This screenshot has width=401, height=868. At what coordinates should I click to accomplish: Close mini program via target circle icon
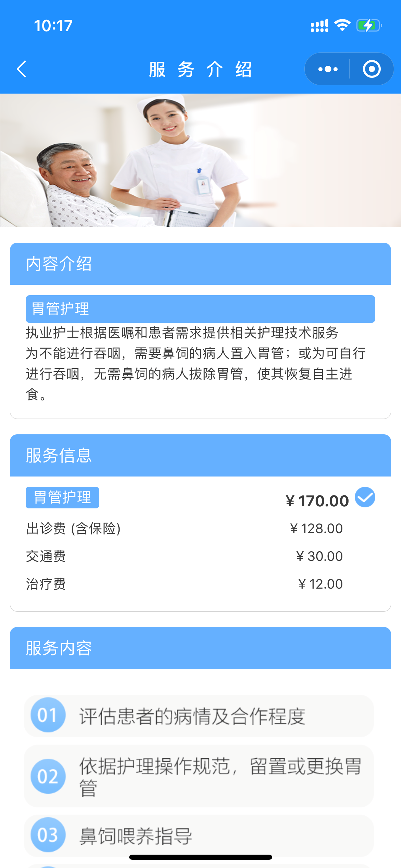point(372,69)
